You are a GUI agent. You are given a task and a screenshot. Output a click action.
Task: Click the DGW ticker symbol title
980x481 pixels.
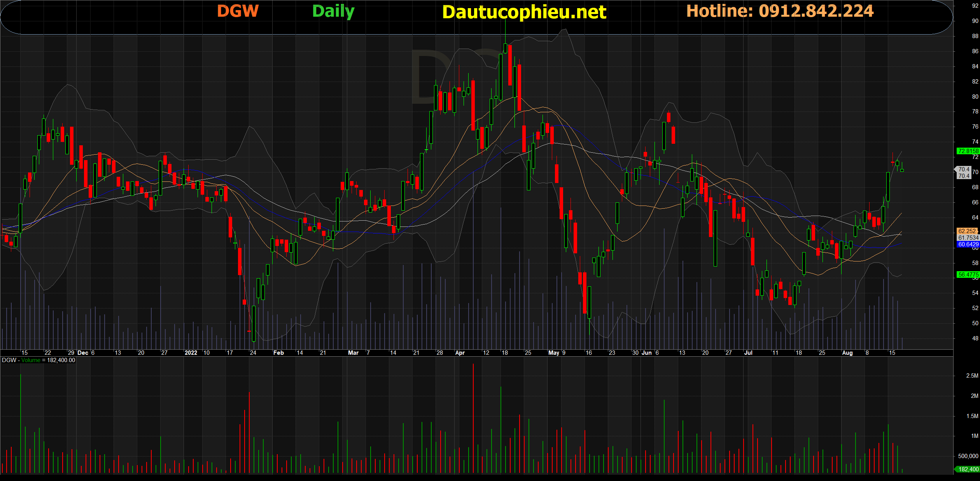pos(238,11)
